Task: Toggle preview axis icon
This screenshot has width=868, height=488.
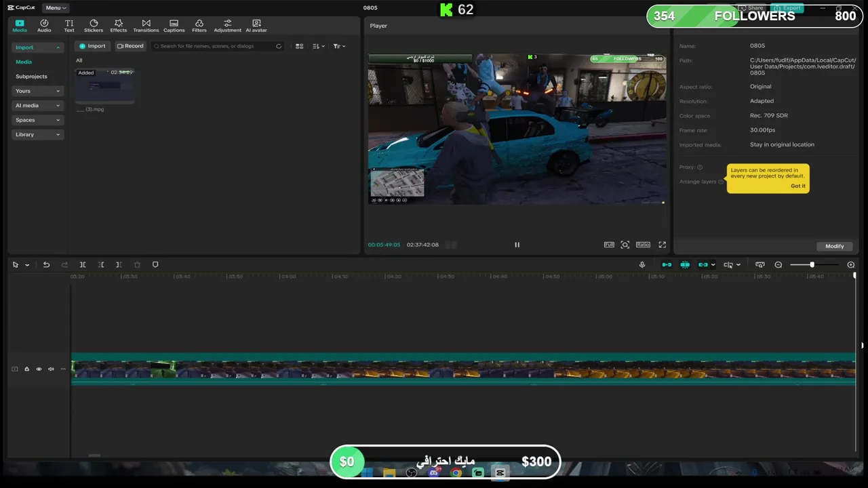Action: tap(728, 264)
